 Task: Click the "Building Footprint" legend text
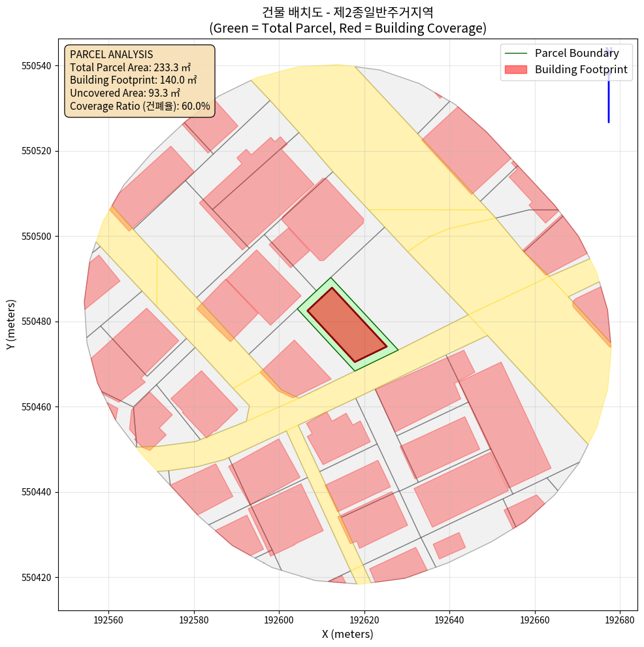pyautogui.click(x=581, y=69)
